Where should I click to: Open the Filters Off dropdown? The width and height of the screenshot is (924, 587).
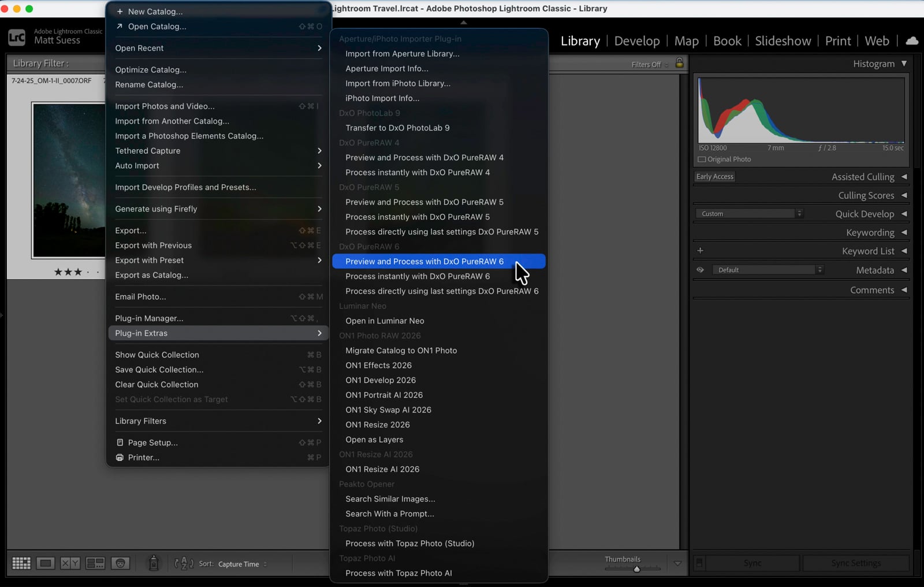tap(650, 64)
